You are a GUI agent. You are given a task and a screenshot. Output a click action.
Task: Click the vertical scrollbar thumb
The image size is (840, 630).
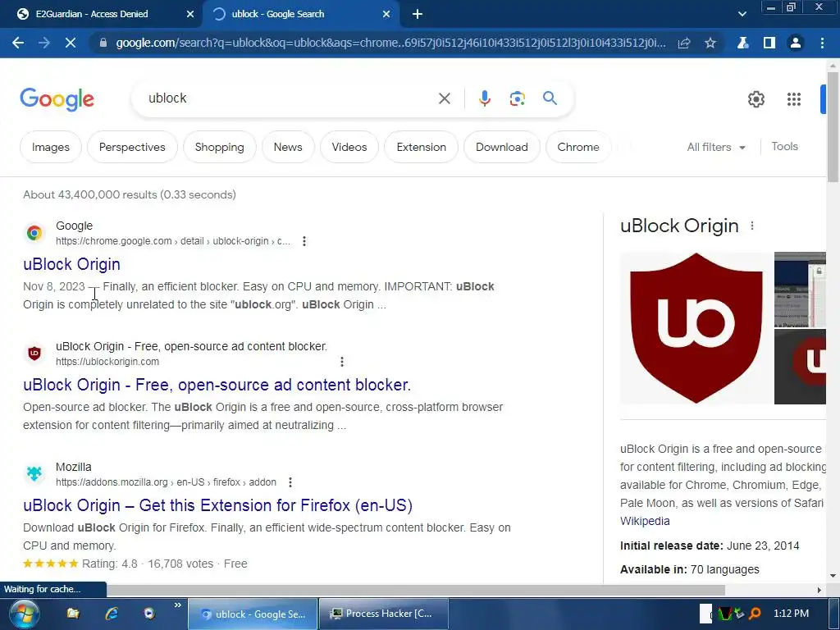[833, 126]
